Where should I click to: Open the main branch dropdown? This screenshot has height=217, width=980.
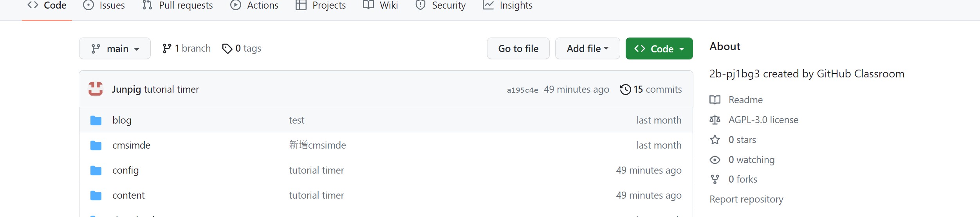point(115,48)
